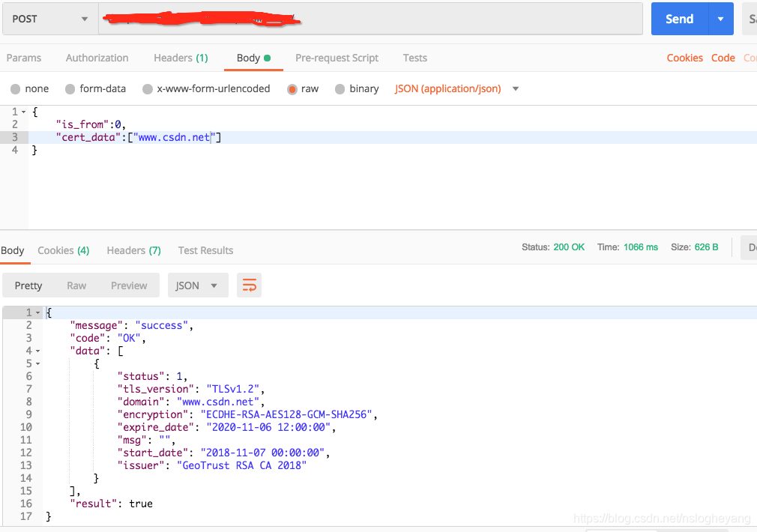Click the "expire_date" 2020-11-06 line

226,427
